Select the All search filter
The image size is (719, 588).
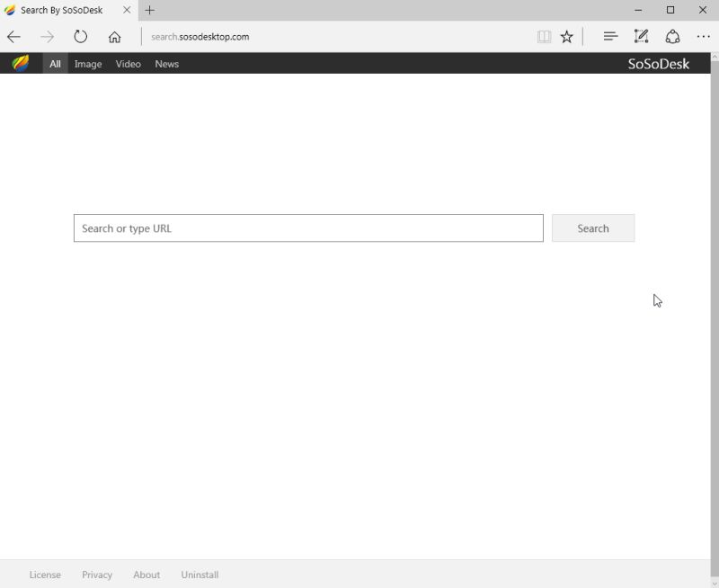tap(54, 64)
